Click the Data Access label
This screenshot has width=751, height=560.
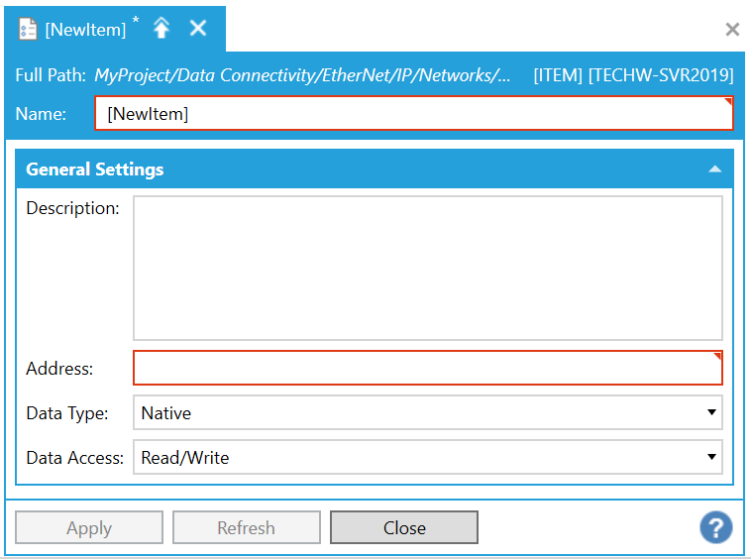[x=74, y=458]
